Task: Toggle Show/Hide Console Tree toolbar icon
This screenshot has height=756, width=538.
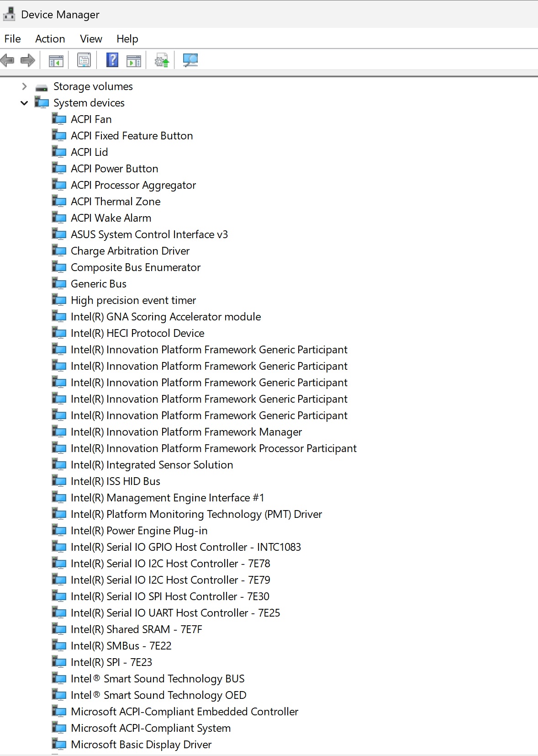Action: 56,60
